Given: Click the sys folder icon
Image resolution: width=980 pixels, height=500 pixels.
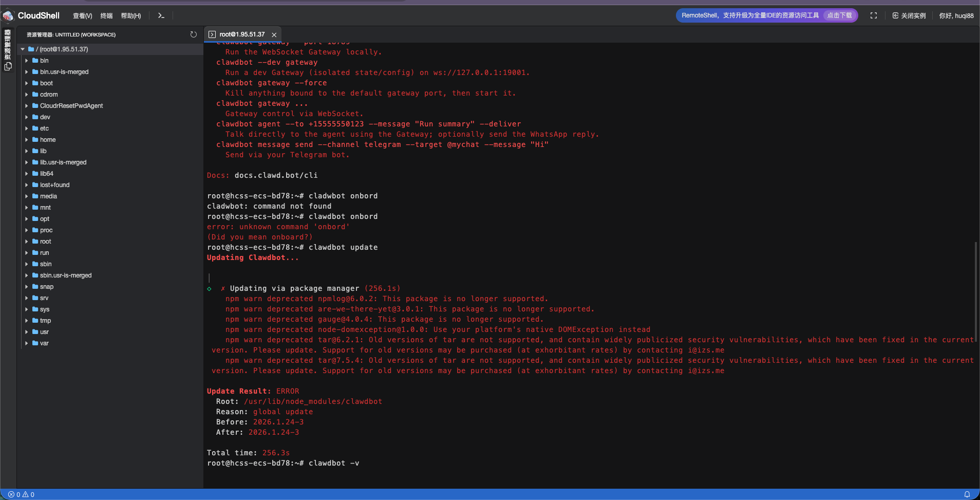Looking at the screenshot, I should 35,309.
